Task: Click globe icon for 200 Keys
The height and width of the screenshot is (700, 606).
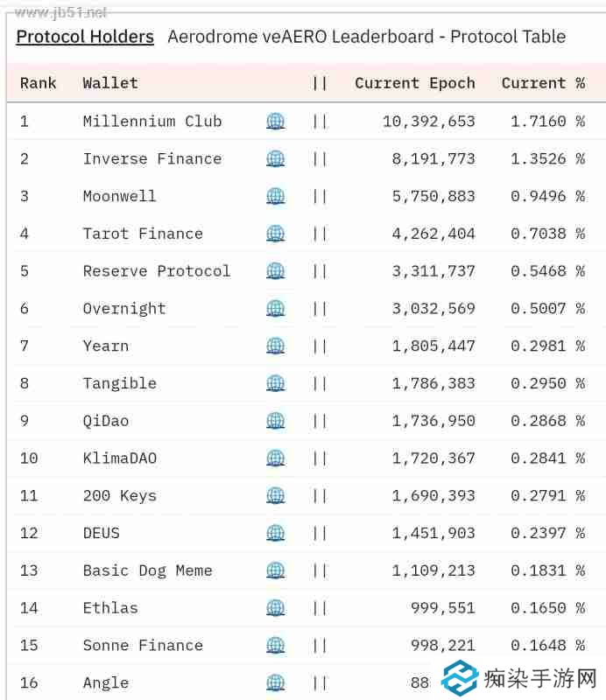Action: point(275,496)
